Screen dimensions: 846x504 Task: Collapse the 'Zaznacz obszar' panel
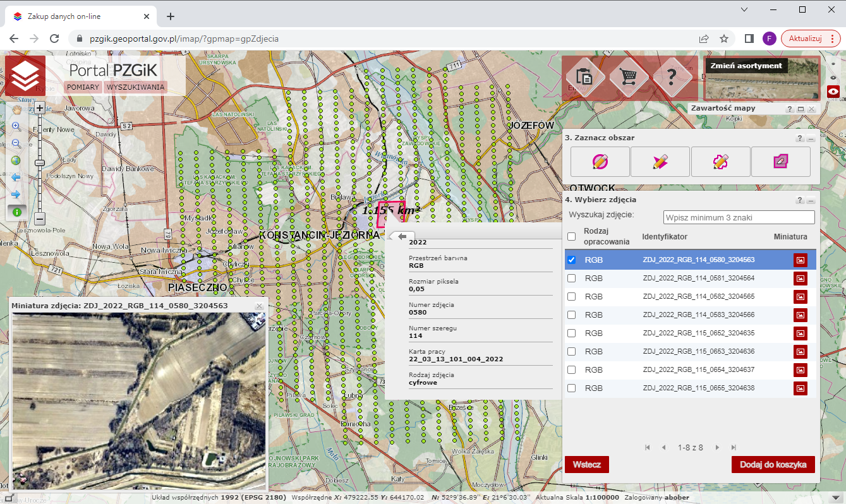coord(811,138)
